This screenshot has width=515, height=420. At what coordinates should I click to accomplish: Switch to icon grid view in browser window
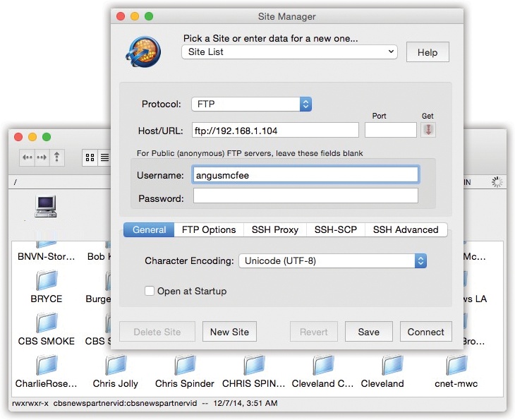(x=90, y=157)
